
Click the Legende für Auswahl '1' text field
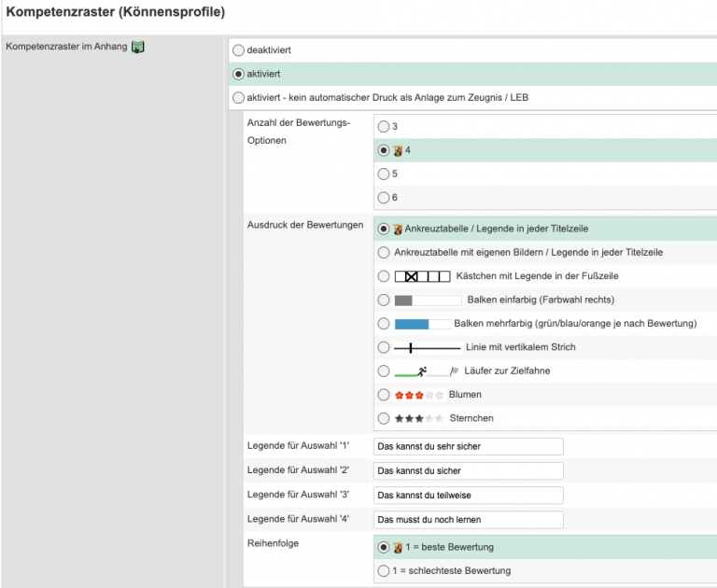(x=469, y=446)
